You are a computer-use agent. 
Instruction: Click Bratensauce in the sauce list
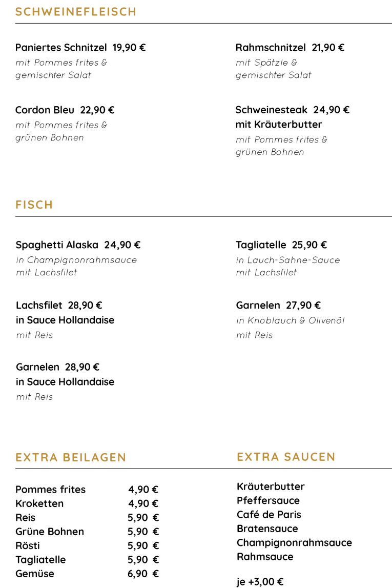click(x=267, y=529)
